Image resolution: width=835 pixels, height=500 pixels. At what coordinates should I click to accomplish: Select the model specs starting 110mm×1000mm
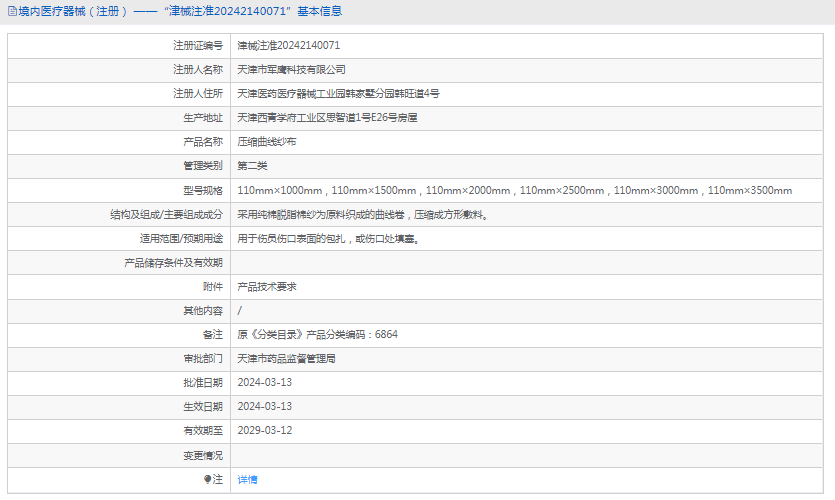tap(514, 190)
